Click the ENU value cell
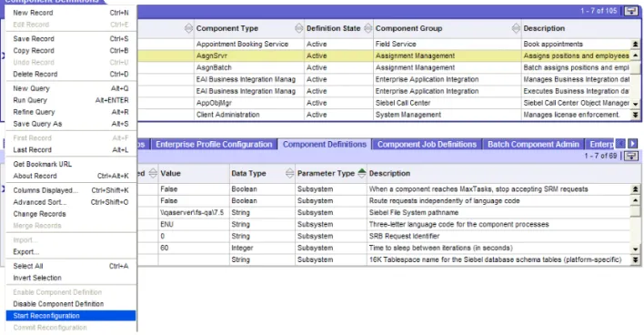644x335 pixels. click(x=194, y=225)
